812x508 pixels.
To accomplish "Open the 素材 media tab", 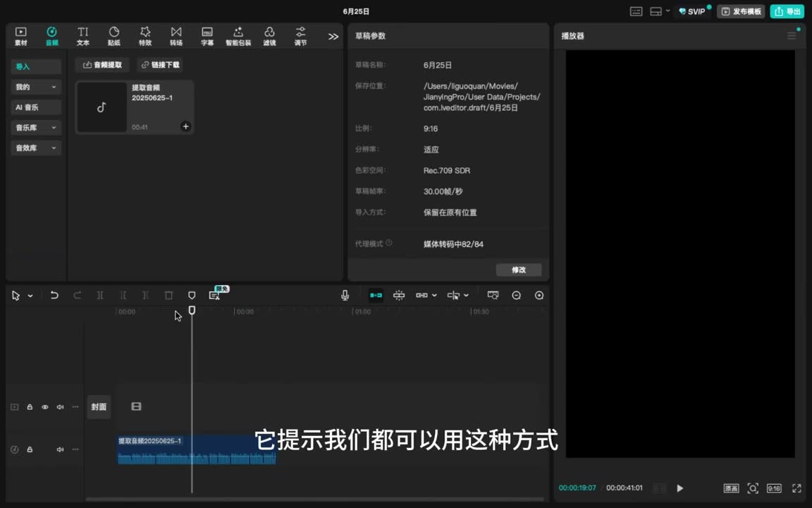I will pyautogui.click(x=20, y=36).
